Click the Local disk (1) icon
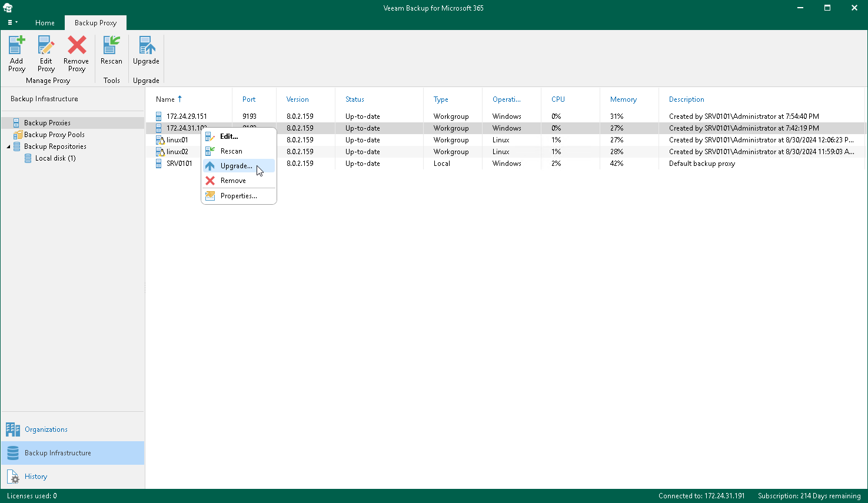This screenshot has width=868, height=503. (28, 158)
